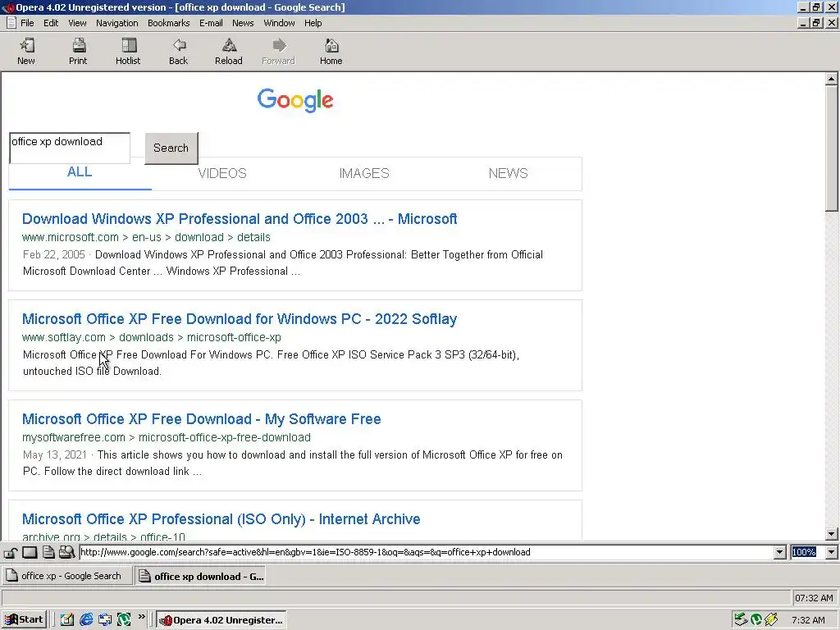Image resolution: width=840 pixels, height=630 pixels.
Task: Click the Search button next to query box
Action: (171, 148)
